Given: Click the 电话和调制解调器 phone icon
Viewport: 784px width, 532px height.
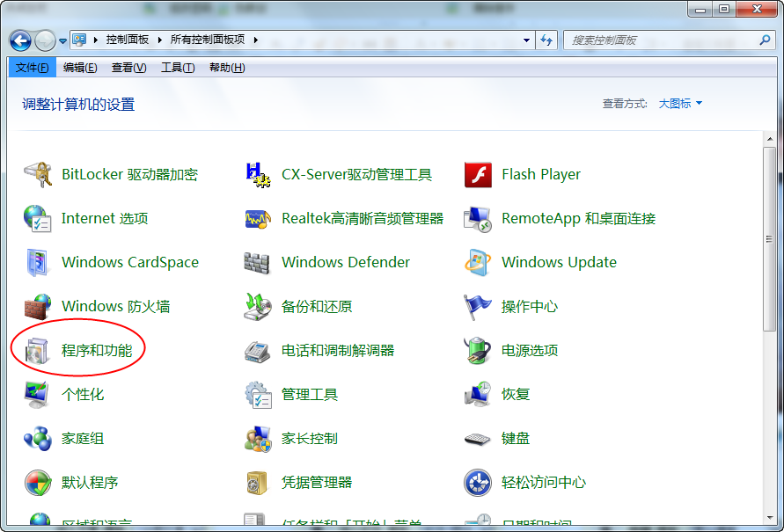Looking at the screenshot, I should pyautogui.click(x=258, y=350).
